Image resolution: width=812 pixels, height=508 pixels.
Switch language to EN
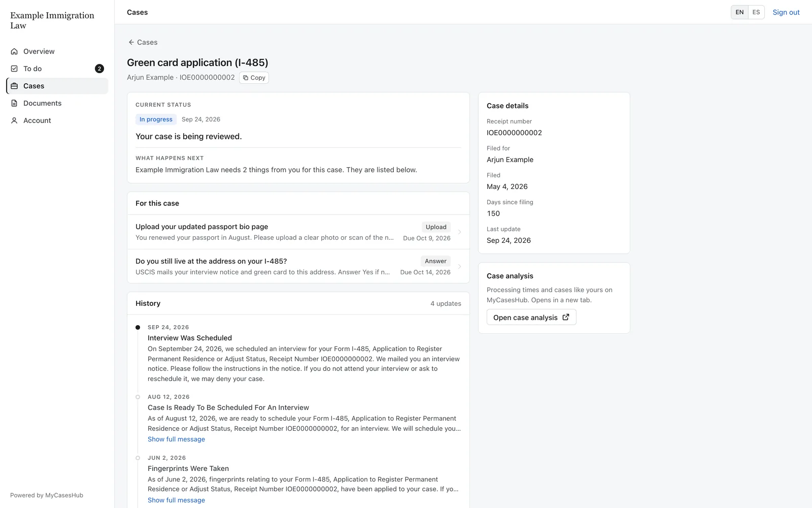[x=739, y=12]
